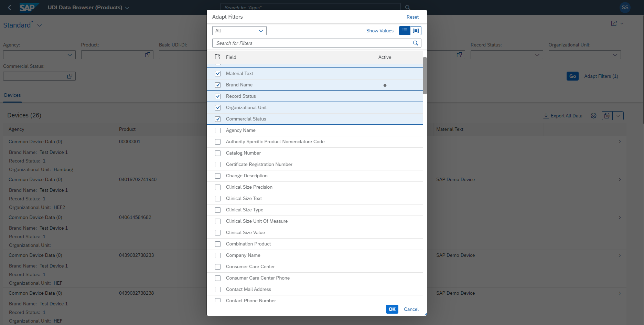
Task: Check Catalog Number filter checkbox
Action: [218, 153]
